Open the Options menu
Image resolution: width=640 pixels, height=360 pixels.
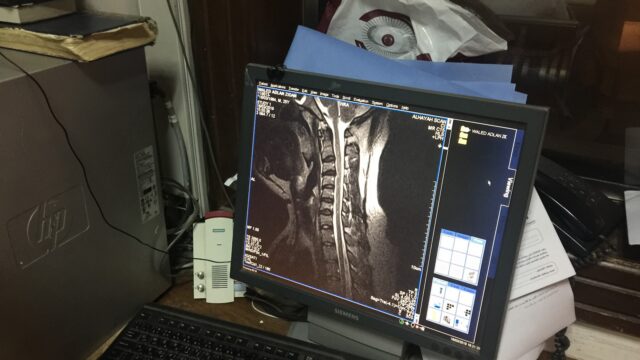pyautogui.click(x=392, y=105)
